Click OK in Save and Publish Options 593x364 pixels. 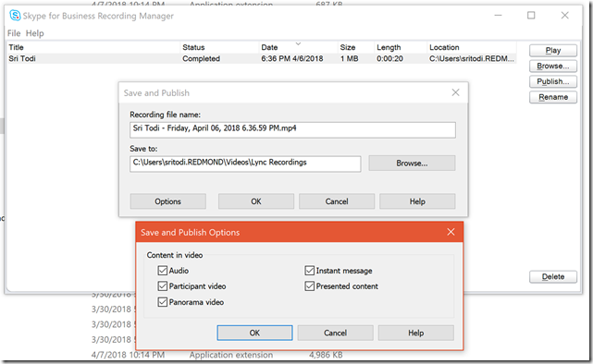[x=254, y=333]
